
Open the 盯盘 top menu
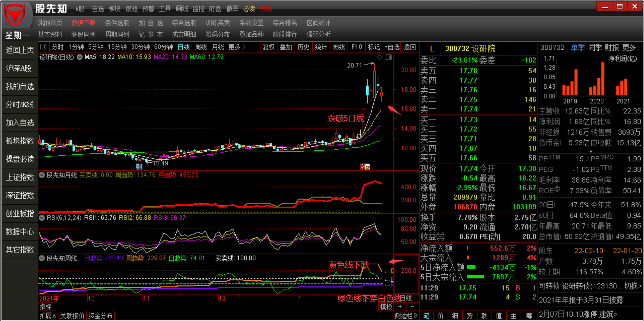tap(215, 9)
